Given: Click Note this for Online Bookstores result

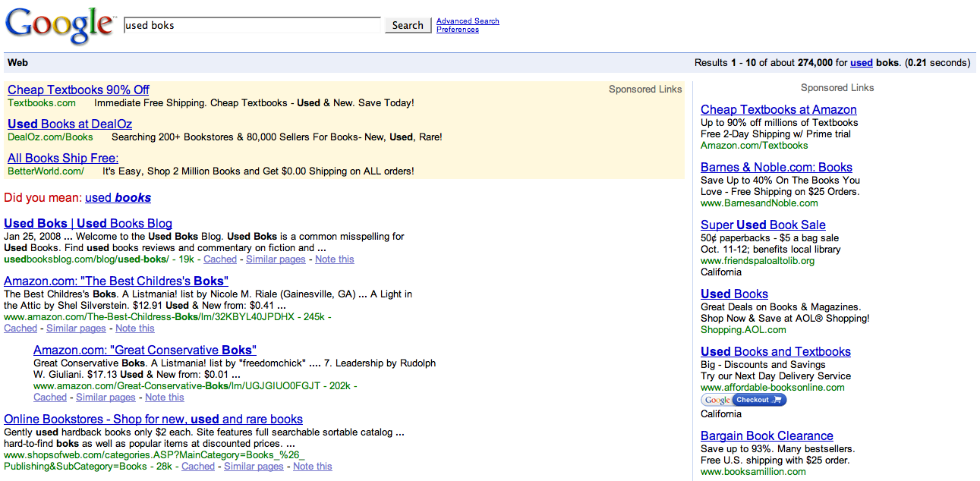Looking at the screenshot, I should pos(313,467).
